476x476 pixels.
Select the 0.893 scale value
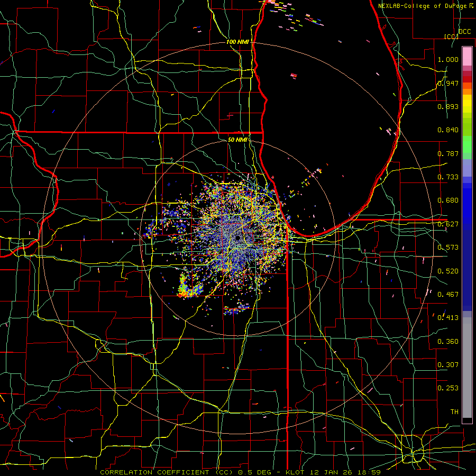[x=448, y=106]
